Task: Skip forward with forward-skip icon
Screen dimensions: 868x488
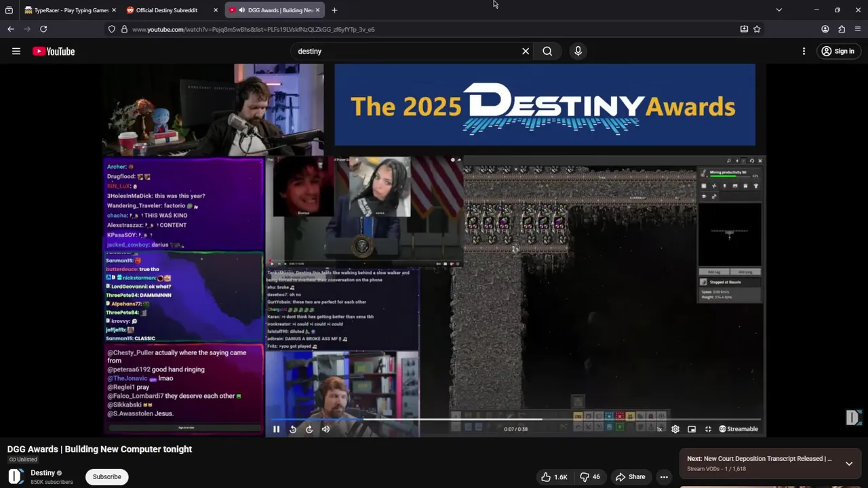Action: (x=309, y=429)
